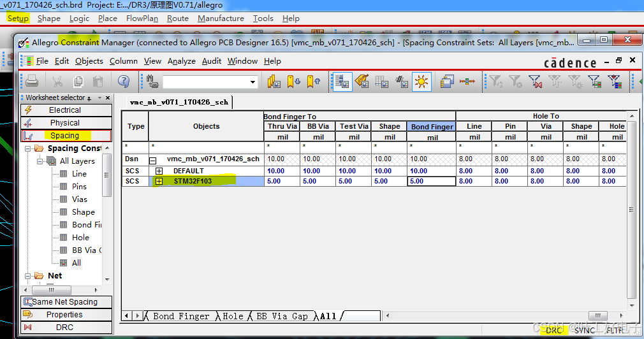Open the Audit menu in Constraint Manager
Screen dimensions: 644x339
point(212,61)
